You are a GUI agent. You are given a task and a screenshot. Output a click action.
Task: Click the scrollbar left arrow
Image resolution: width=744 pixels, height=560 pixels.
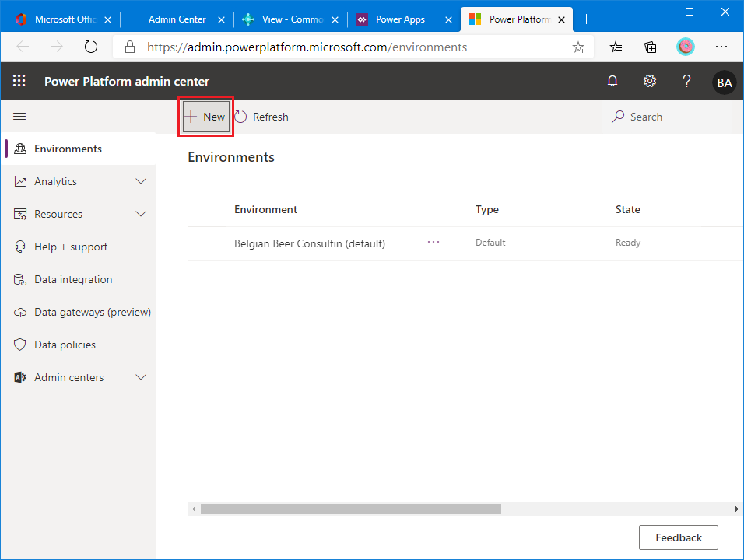click(194, 509)
